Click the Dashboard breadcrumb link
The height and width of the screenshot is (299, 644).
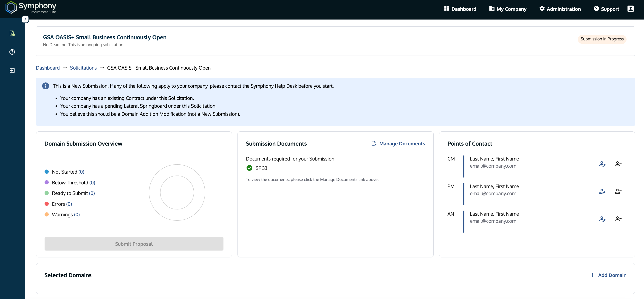pos(48,68)
